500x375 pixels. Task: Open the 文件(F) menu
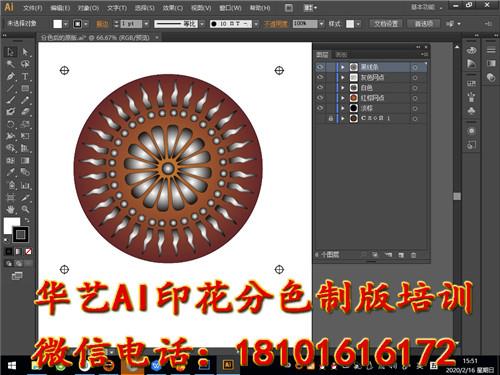coord(32,8)
